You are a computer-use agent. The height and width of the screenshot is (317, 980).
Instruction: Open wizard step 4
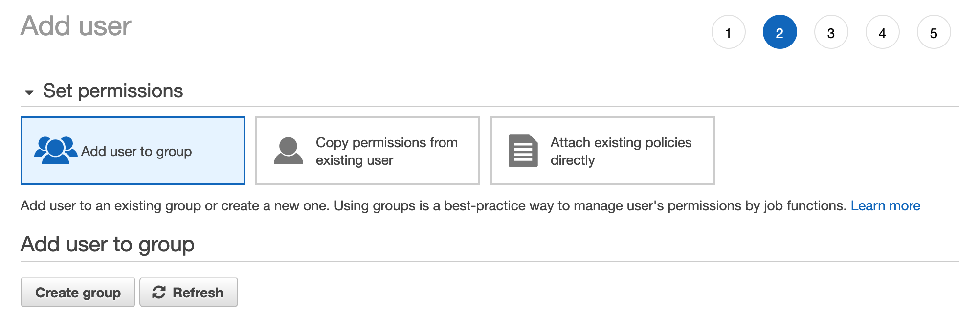(x=882, y=32)
